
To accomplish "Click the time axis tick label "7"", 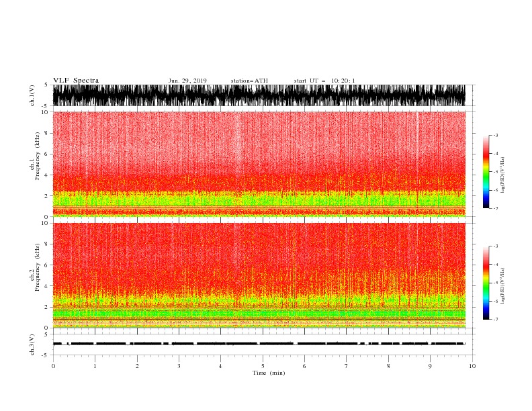I will (x=347, y=366).
